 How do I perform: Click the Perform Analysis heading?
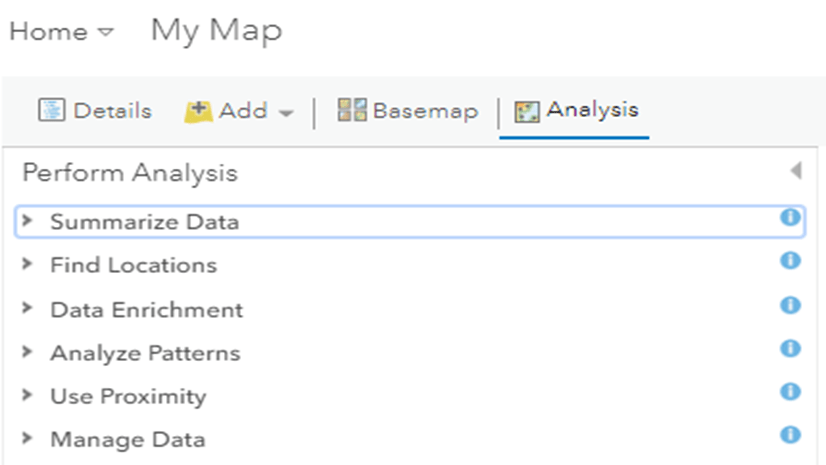(130, 173)
